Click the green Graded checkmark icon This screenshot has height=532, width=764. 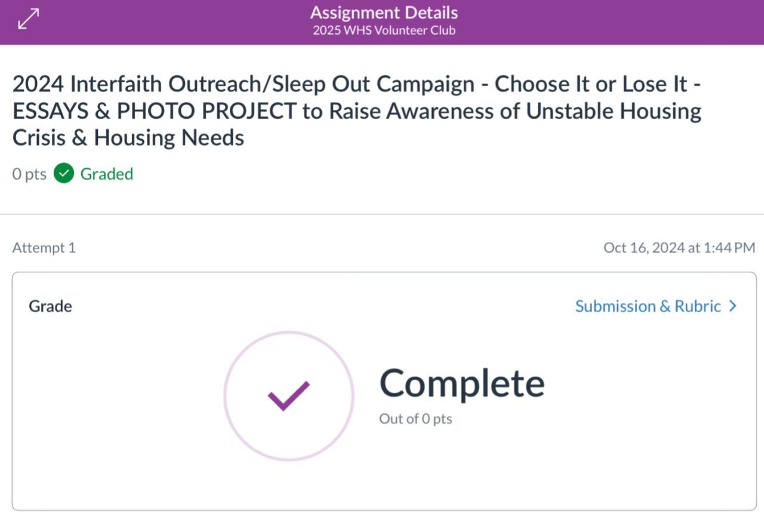(x=64, y=174)
